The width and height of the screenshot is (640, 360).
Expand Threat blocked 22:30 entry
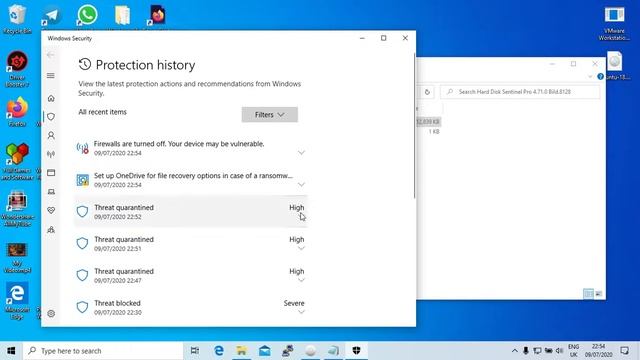coord(301,312)
